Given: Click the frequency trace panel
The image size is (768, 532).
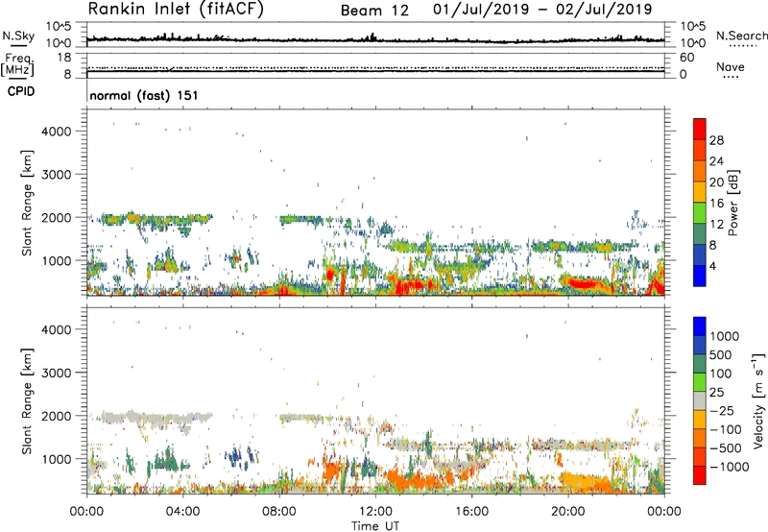Looking at the screenshot, I should [x=375, y=66].
